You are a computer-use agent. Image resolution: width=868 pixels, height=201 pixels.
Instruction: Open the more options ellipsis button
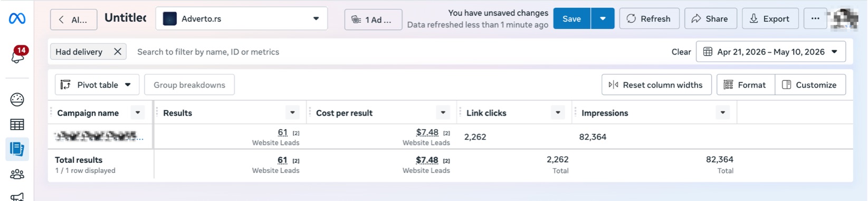point(815,19)
